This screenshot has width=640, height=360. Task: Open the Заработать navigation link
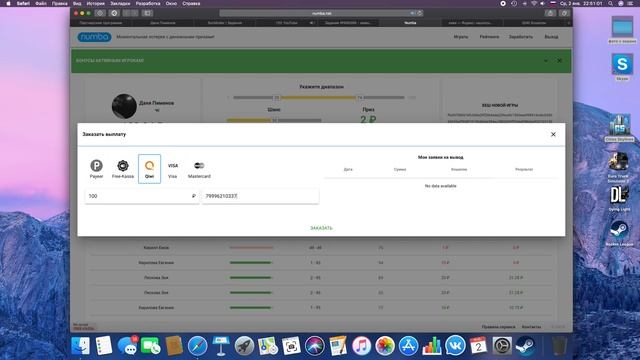tap(520, 37)
